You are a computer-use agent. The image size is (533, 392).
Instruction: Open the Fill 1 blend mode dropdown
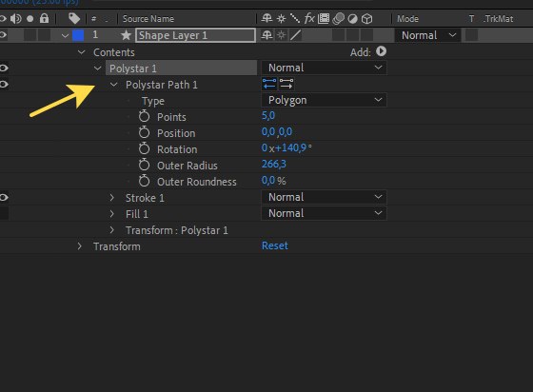[324, 213]
